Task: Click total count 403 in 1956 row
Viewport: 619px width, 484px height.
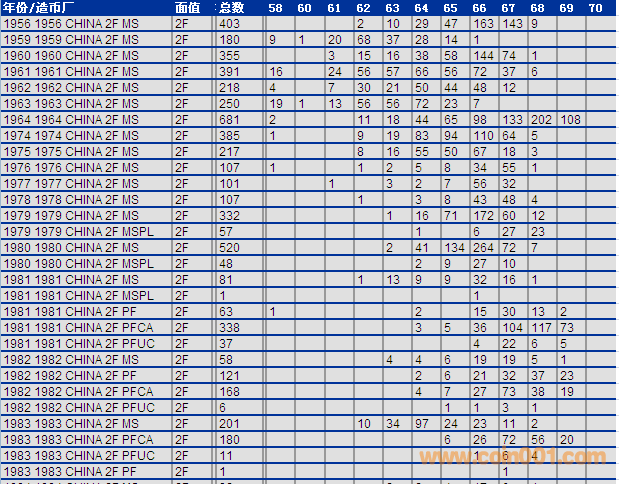Action: click(229, 23)
